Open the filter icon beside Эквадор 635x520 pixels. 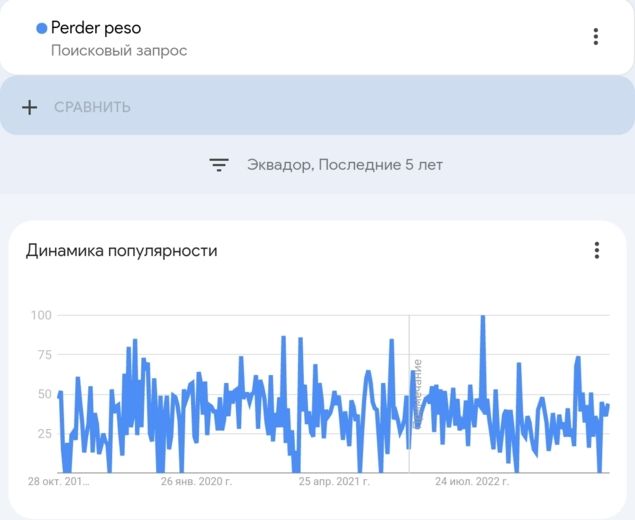219,165
